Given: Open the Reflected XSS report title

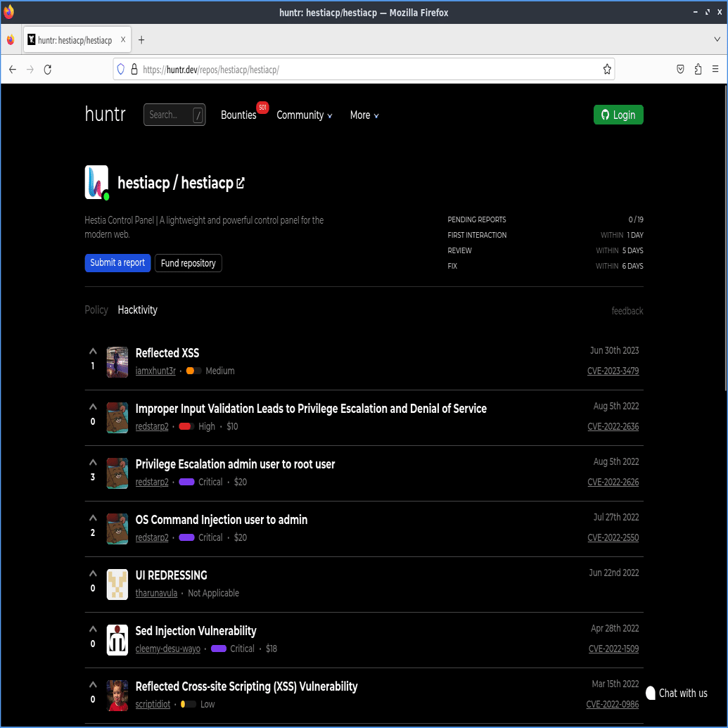Looking at the screenshot, I should point(167,353).
